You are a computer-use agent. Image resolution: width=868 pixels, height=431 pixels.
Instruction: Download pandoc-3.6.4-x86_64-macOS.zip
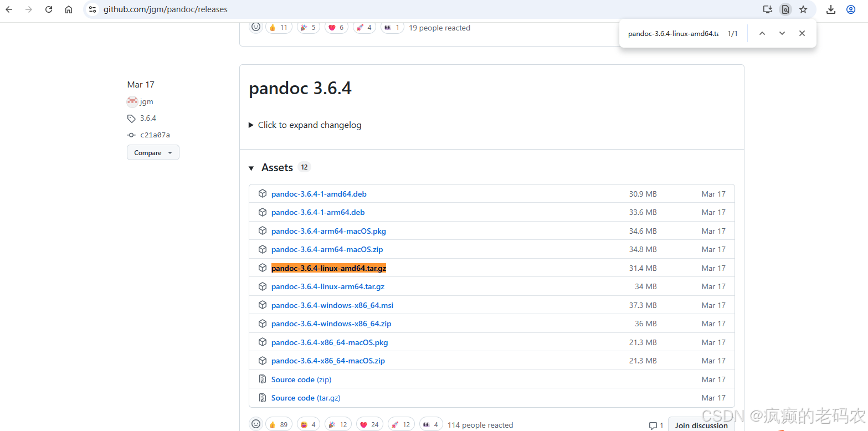click(x=328, y=361)
